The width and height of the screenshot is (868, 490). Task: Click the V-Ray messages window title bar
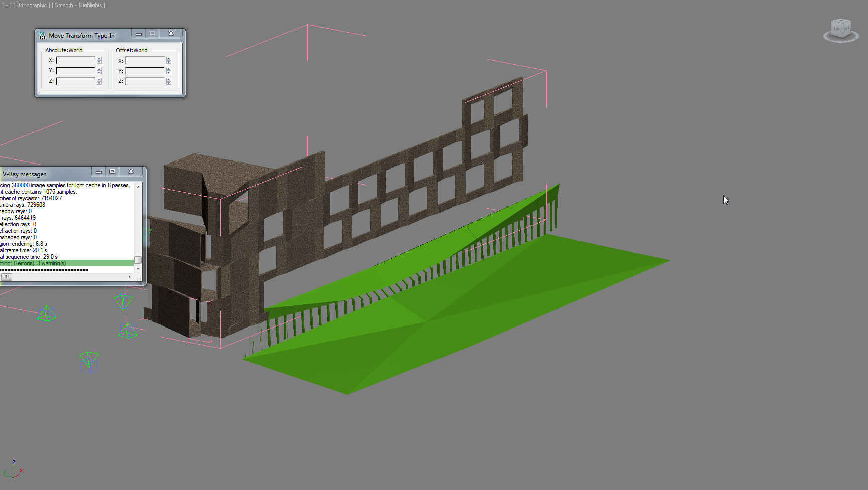click(46, 174)
